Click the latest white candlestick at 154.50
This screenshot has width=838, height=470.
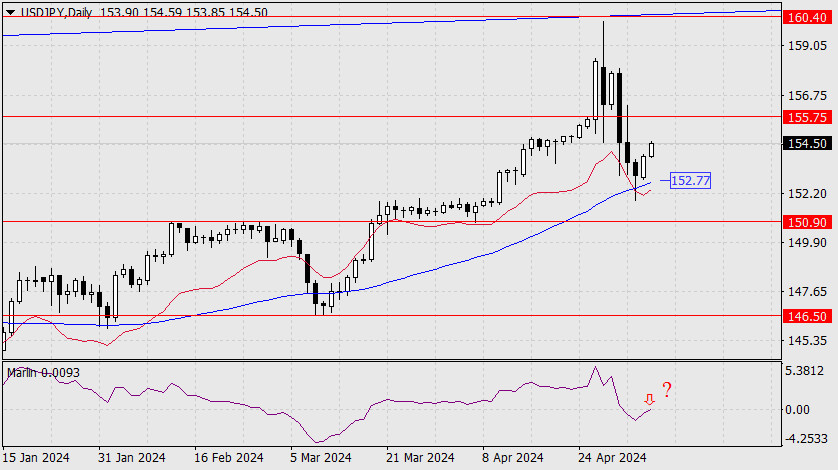click(x=651, y=149)
